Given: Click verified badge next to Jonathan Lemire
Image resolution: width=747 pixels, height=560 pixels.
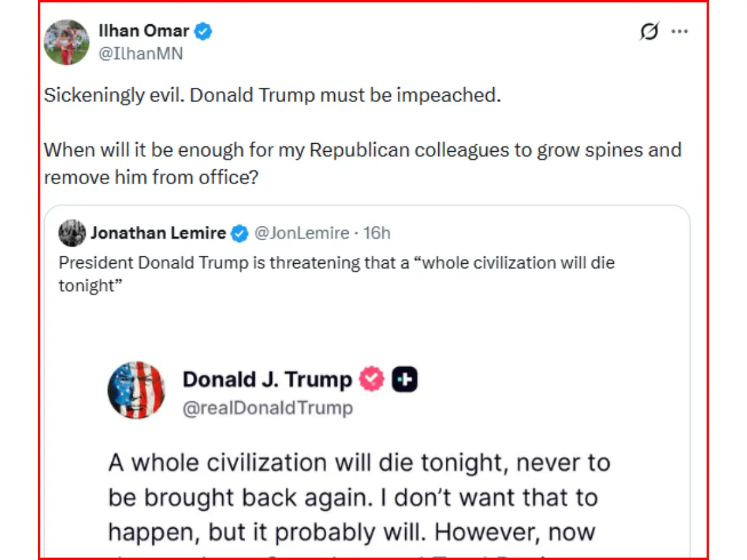Looking at the screenshot, I should (240, 233).
